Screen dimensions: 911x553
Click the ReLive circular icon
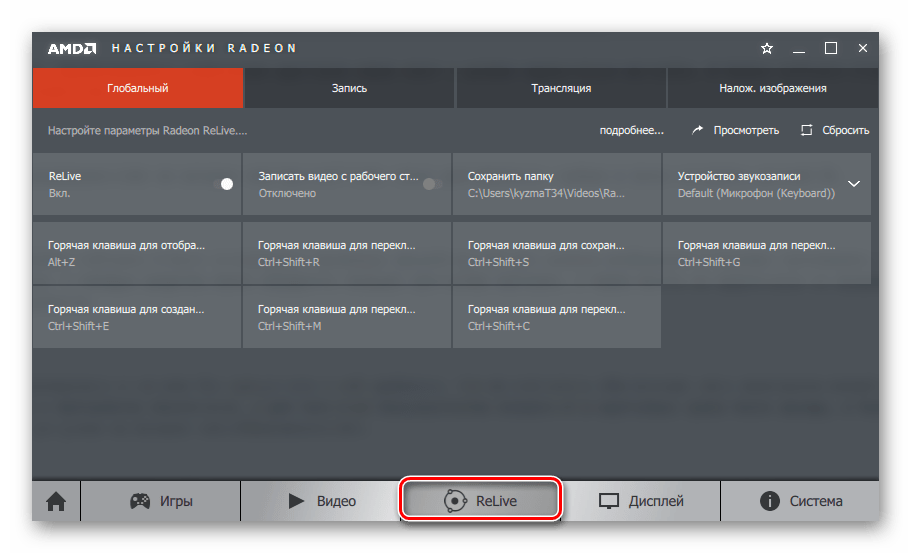(x=455, y=501)
